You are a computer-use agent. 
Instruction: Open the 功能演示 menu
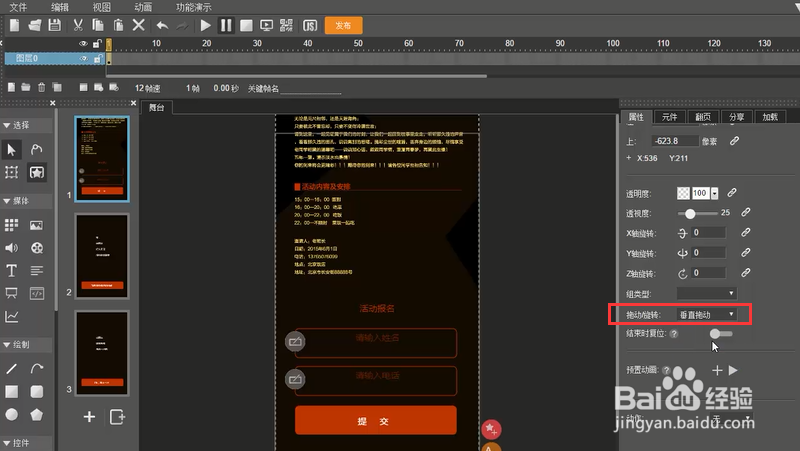193,7
